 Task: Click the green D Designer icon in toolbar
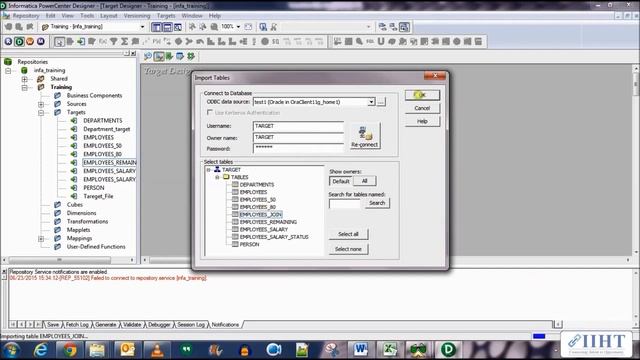[x=19, y=41]
